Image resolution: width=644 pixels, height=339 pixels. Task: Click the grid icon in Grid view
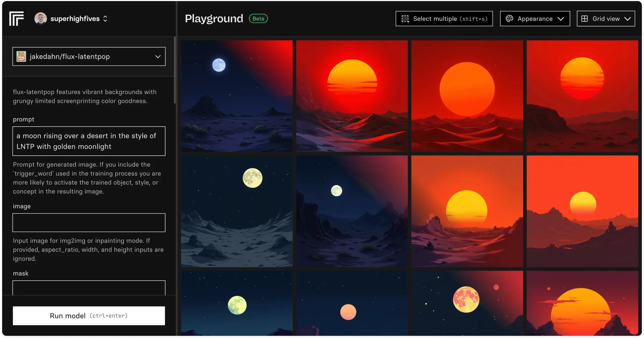point(584,19)
